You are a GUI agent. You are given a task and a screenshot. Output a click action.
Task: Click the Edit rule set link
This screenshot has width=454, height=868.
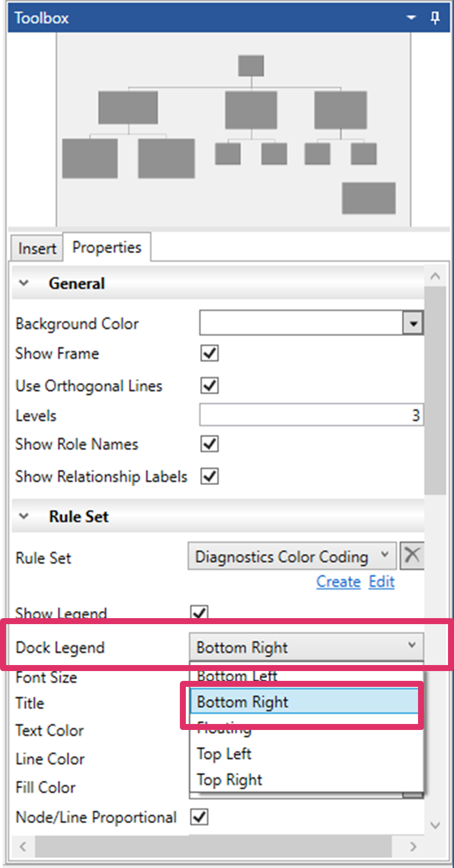pyautogui.click(x=382, y=582)
